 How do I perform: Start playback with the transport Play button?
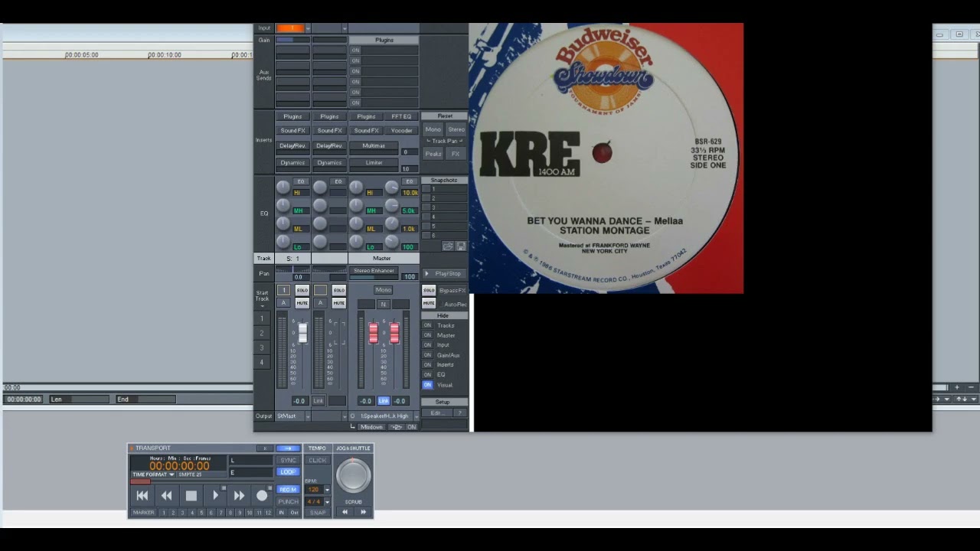[215, 496]
